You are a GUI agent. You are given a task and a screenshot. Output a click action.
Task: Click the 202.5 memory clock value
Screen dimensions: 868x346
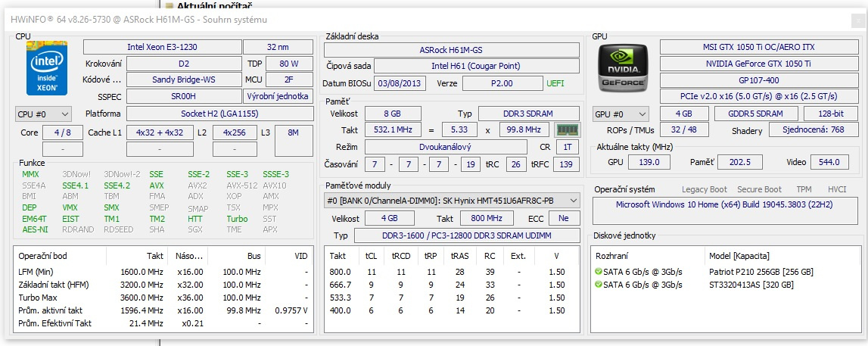point(740,162)
